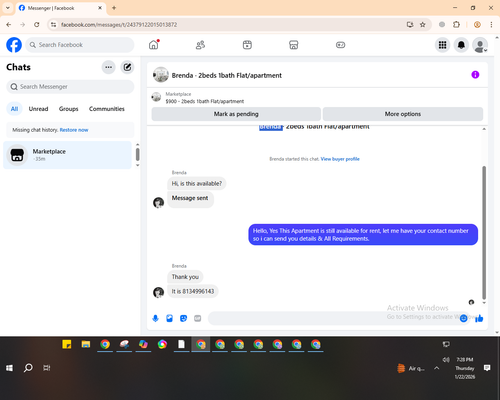The height and width of the screenshot is (400, 500).
Task: Open a new browser tab
Action: [x=114, y=8]
